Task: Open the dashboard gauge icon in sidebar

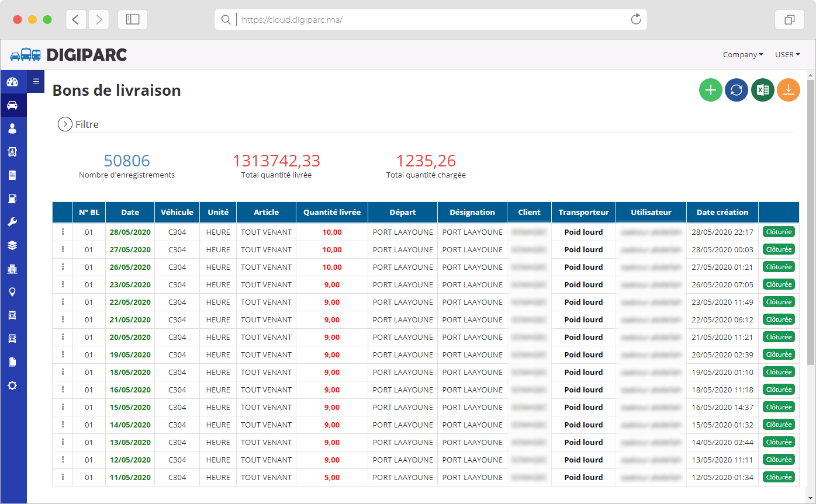Action: tap(12, 82)
